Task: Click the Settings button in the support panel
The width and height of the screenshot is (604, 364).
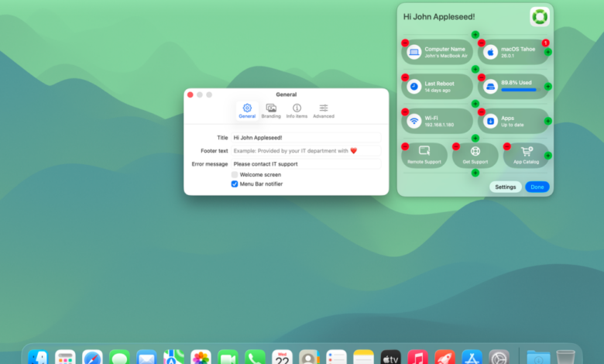Action: click(505, 187)
